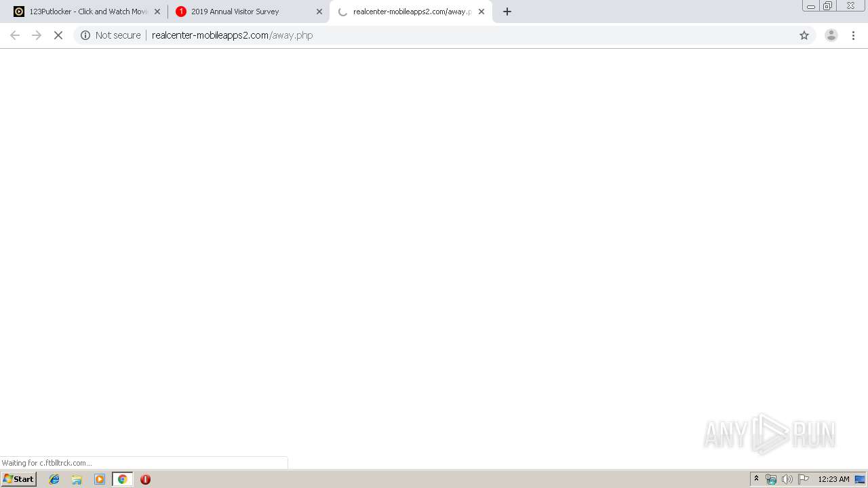Close the 2019 Annual Visitor Survey tab
Viewport: 868px width, 488px height.
[x=319, y=12]
